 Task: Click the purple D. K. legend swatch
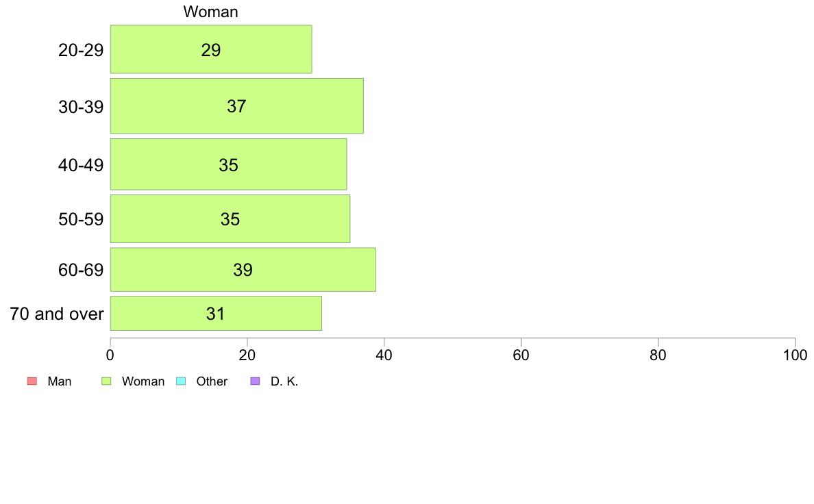(x=255, y=381)
